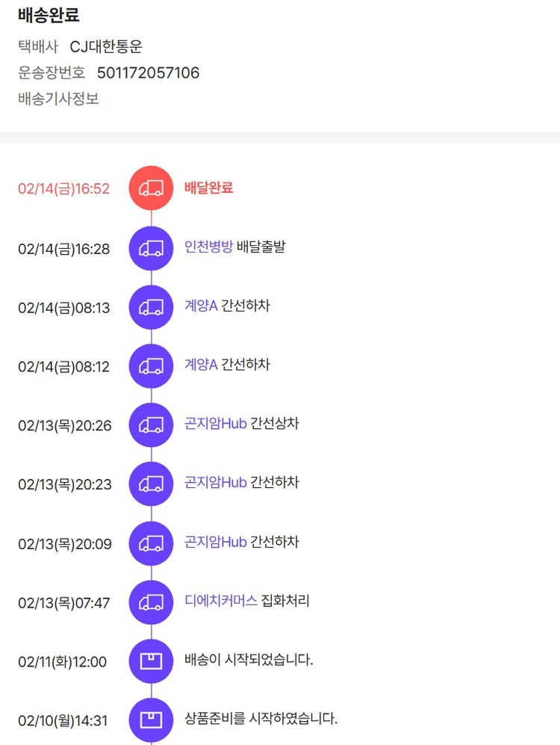
Task: Click truck icon for 디에치커머스 집화처리
Action: (x=151, y=602)
